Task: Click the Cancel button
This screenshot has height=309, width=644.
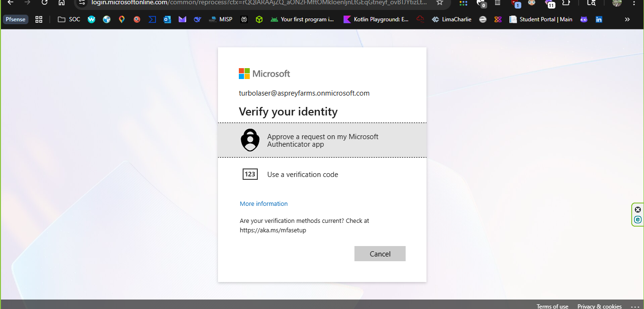Action: 380,254
